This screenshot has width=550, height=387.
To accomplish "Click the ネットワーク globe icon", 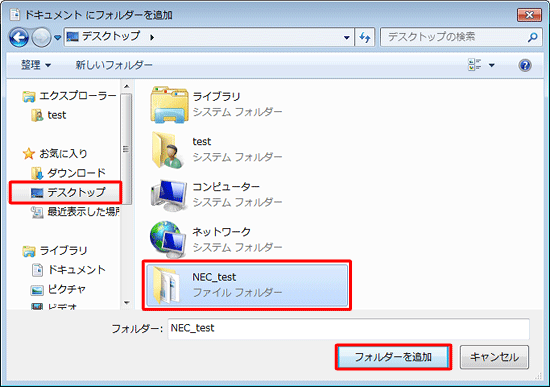I will tap(168, 239).
